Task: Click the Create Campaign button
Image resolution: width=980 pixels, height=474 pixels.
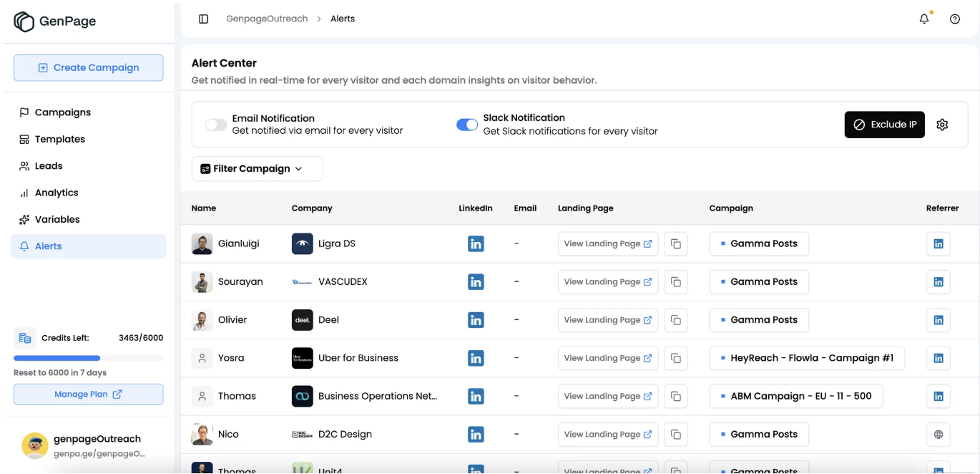Action: tap(89, 68)
